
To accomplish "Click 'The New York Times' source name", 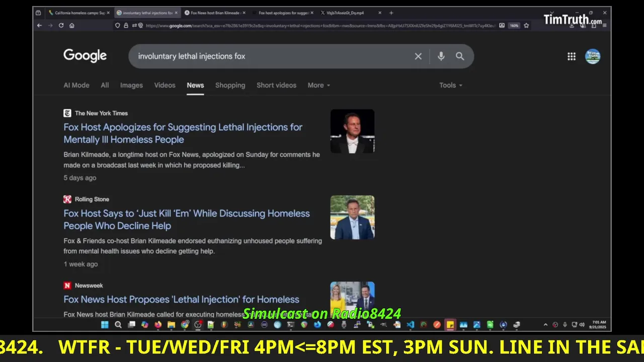I will pos(101,113).
